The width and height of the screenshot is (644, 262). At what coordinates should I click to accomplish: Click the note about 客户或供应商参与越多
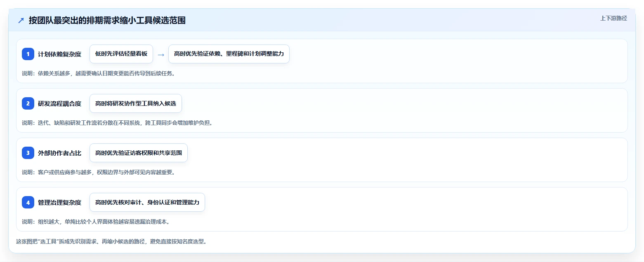pos(99,172)
